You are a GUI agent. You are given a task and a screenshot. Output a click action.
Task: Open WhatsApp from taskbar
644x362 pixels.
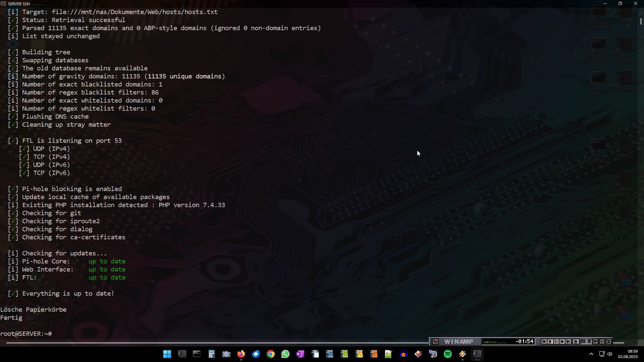pyautogui.click(x=285, y=354)
